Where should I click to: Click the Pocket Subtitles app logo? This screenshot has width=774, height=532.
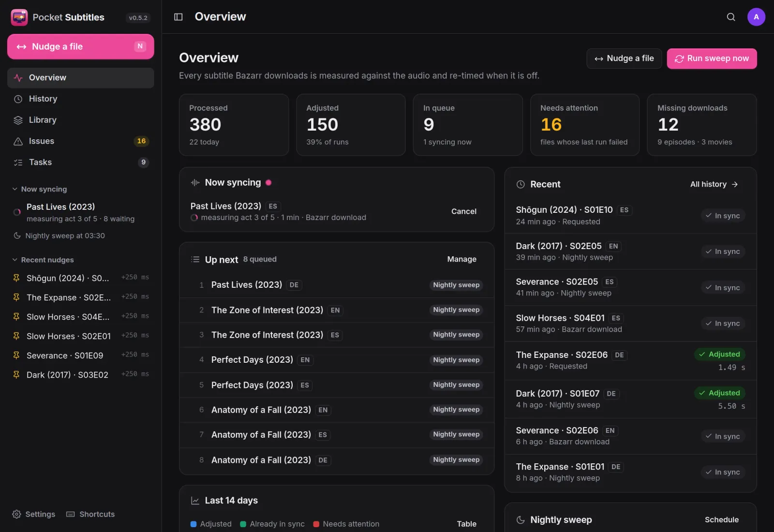pyautogui.click(x=19, y=17)
